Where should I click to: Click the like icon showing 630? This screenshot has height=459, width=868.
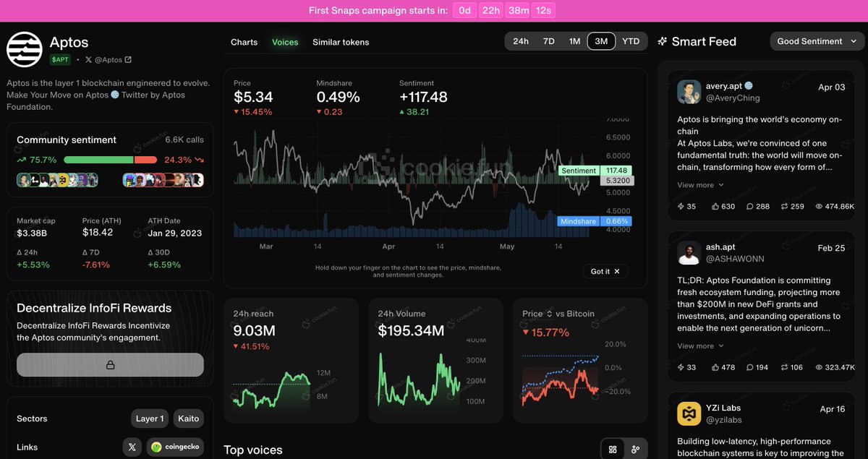715,207
